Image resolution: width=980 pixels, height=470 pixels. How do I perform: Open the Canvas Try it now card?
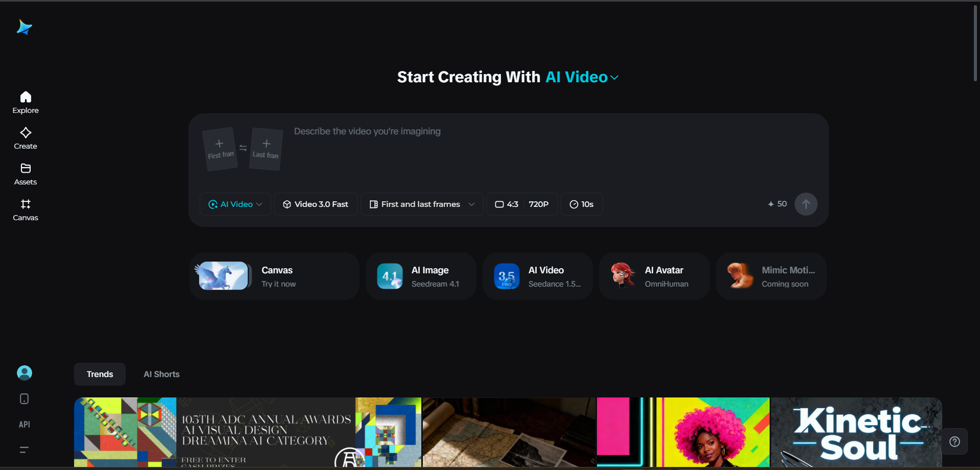[275, 276]
